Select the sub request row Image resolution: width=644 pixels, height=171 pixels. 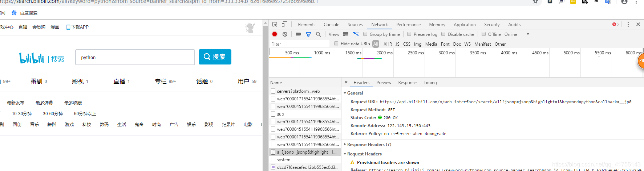[305, 114]
